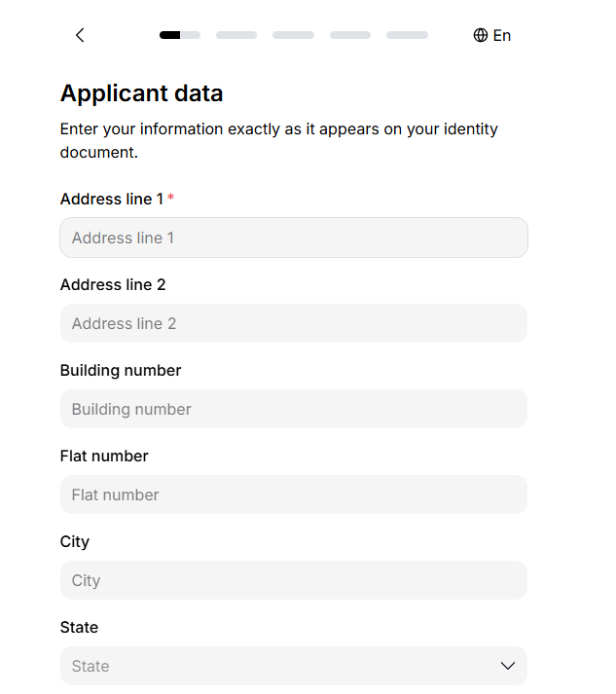Image resolution: width=616 pixels, height=694 pixels.
Task: Click the Building number label
Action: 121,370
